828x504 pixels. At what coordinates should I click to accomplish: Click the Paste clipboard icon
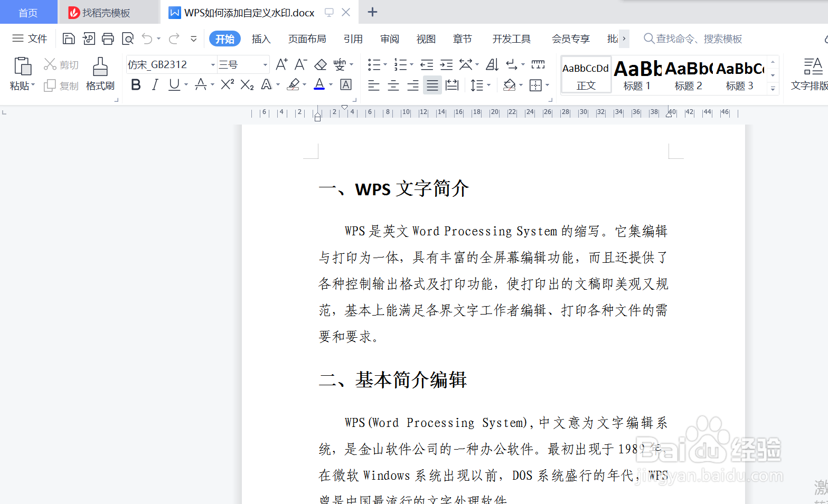[x=22, y=66]
